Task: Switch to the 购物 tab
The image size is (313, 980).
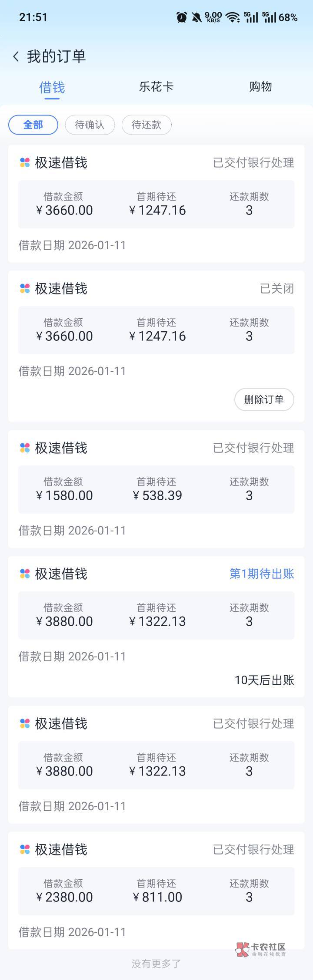Action: pos(260,87)
